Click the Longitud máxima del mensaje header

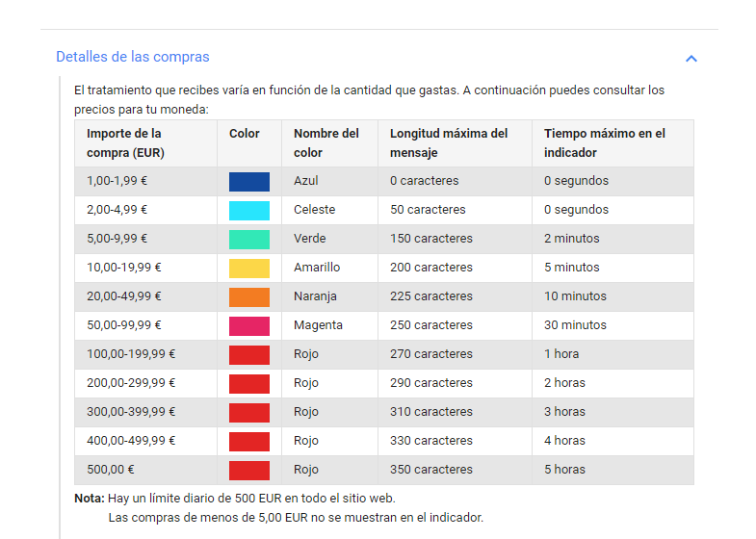tap(448, 142)
